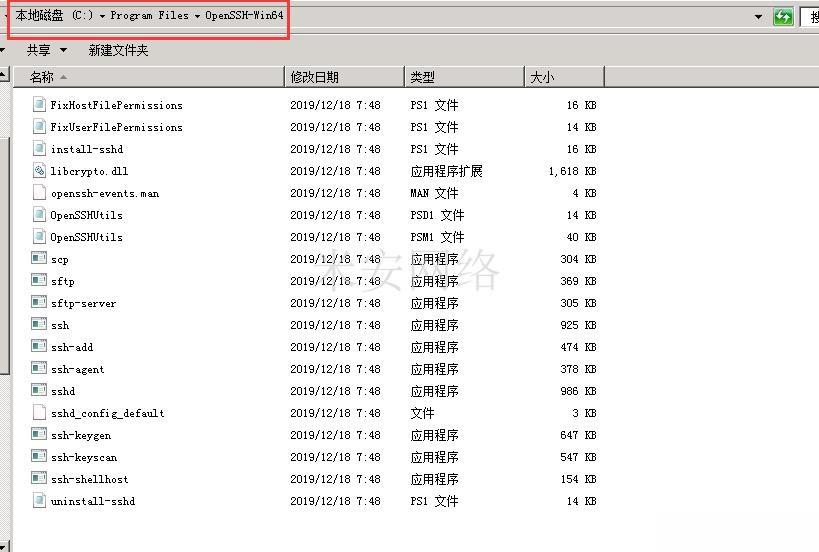Screen dimensions: 819x552
Task: Select the file name ssh-add
Action: [x=72, y=347]
